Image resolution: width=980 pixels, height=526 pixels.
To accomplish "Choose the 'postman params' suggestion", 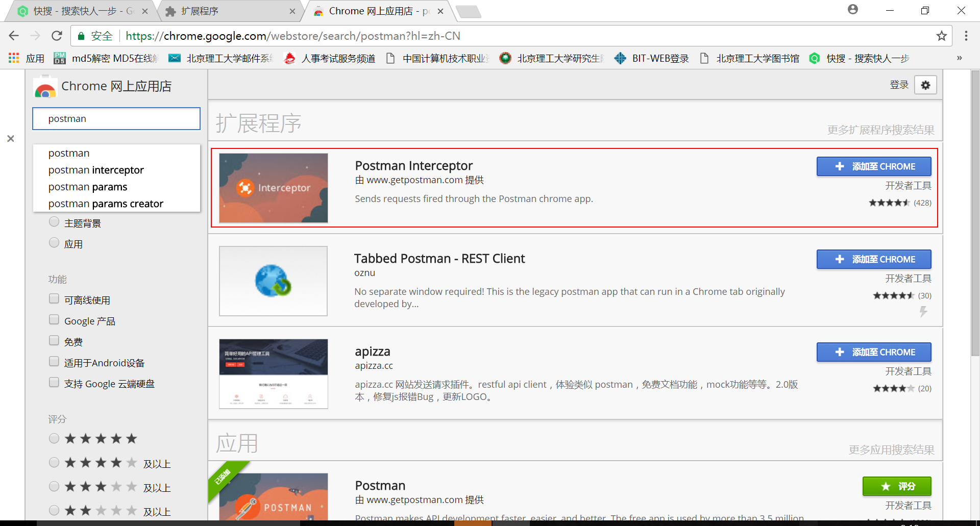I will tap(117, 187).
